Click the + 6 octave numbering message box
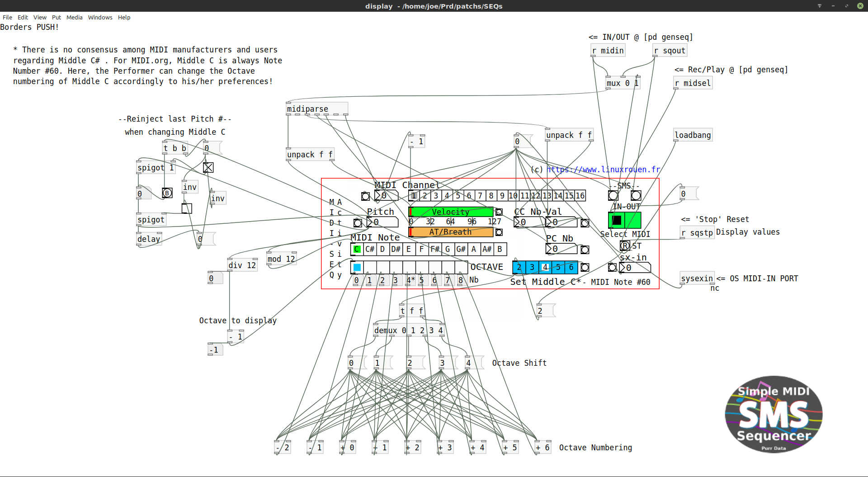 click(x=542, y=447)
